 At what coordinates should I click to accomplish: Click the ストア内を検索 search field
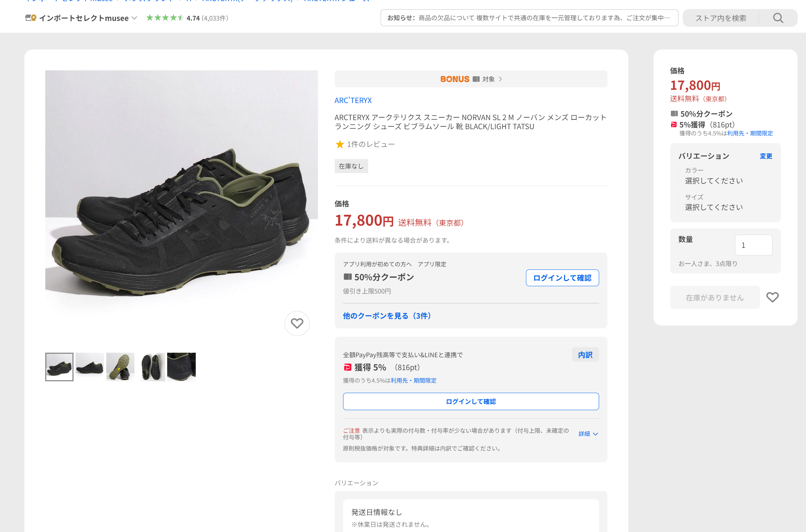point(721,18)
